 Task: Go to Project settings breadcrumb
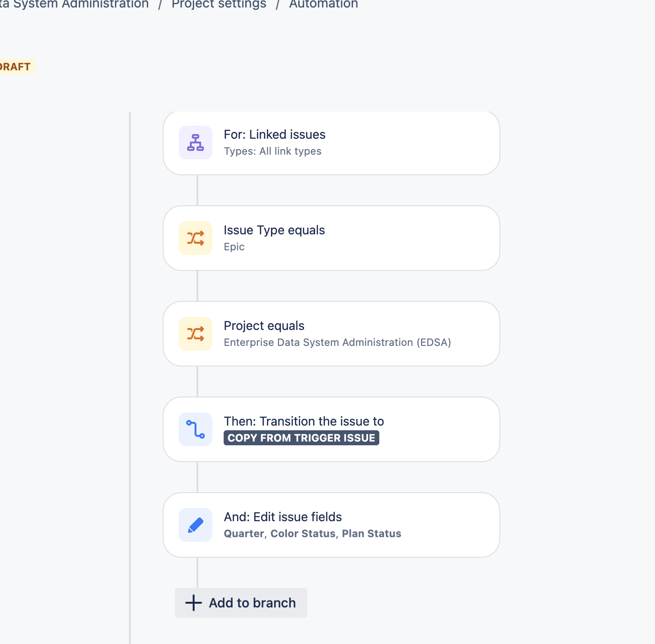[219, 4]
